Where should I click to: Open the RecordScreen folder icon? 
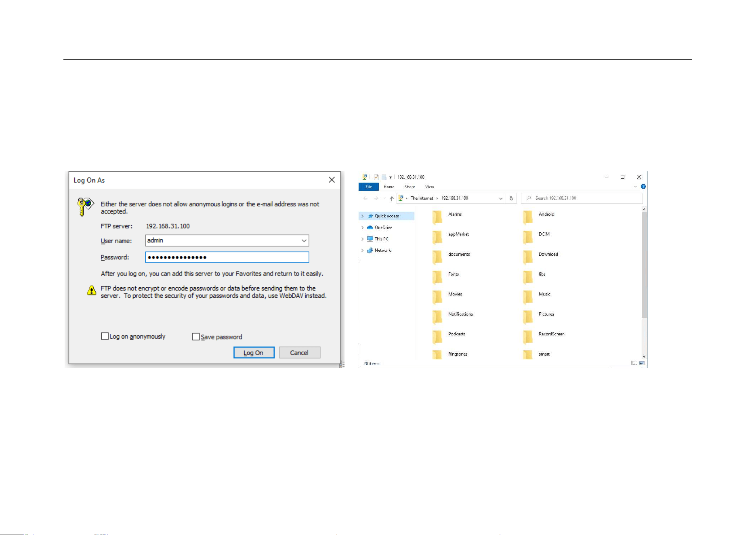[527, 337]
